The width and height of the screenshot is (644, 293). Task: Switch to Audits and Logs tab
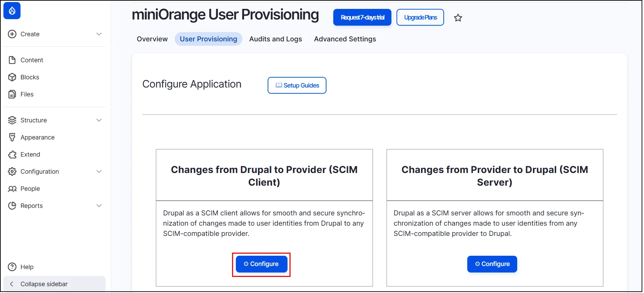point(276,39)
